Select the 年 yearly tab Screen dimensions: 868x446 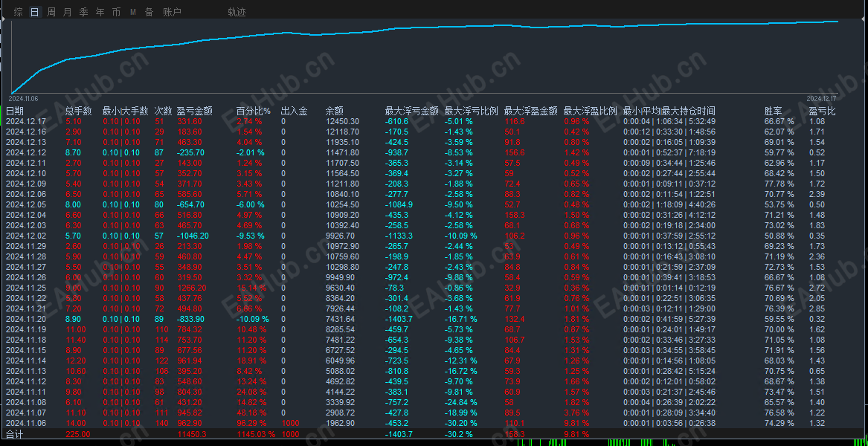(100, 12)
